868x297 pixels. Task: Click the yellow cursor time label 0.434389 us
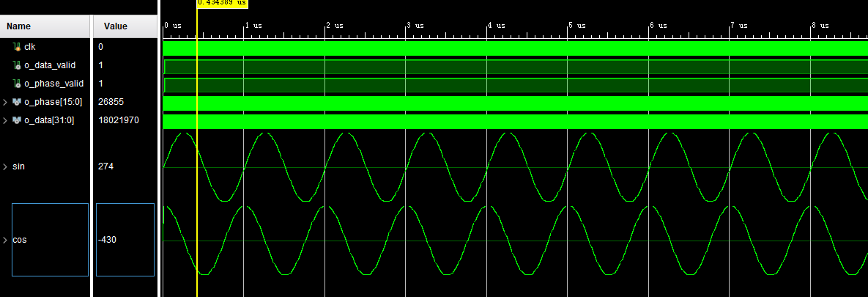click(x=222, y=3)
